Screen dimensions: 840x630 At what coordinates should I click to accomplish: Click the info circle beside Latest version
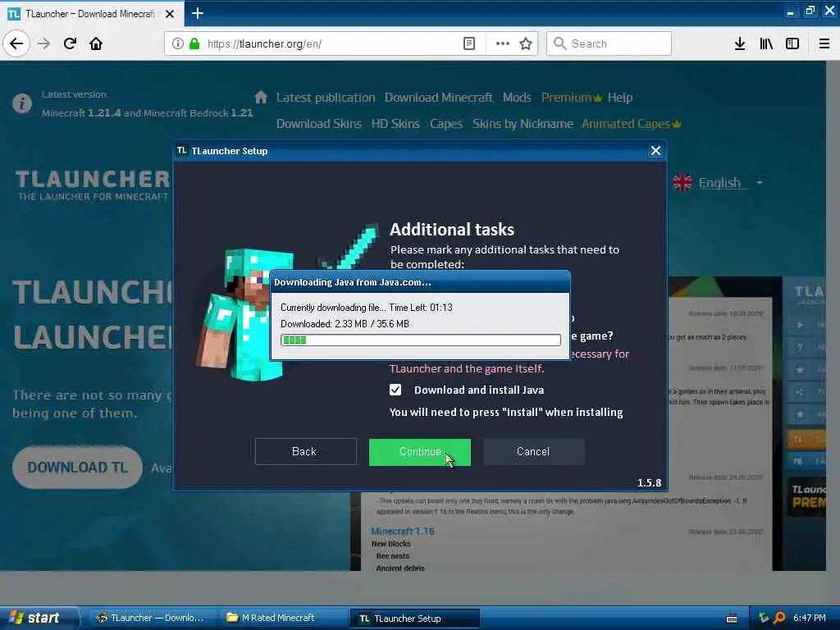coord(22,103)
